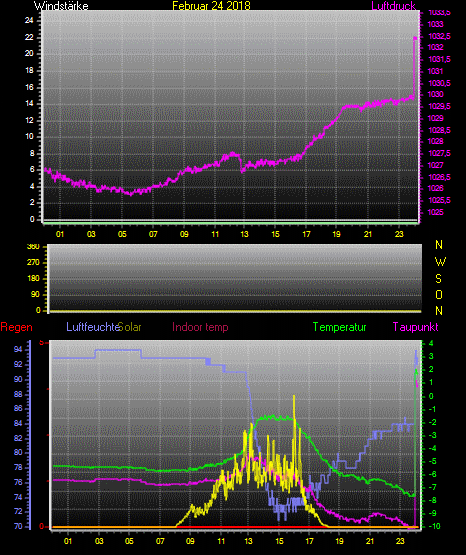
Task: Click the 13 hour tick on the pressure chart
Action: tap(244, 234)
